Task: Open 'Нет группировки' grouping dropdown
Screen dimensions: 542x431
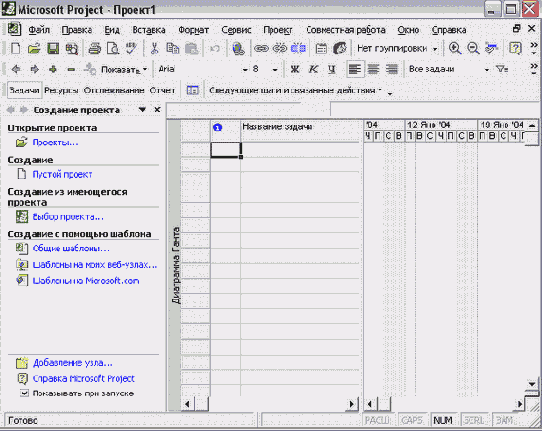Action: [x=435, y=49]
